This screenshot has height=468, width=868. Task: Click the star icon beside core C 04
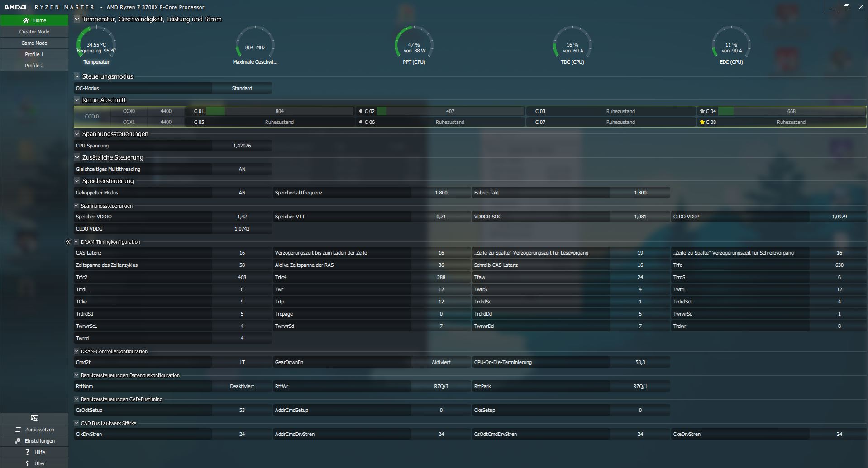[x=702, y=111]
